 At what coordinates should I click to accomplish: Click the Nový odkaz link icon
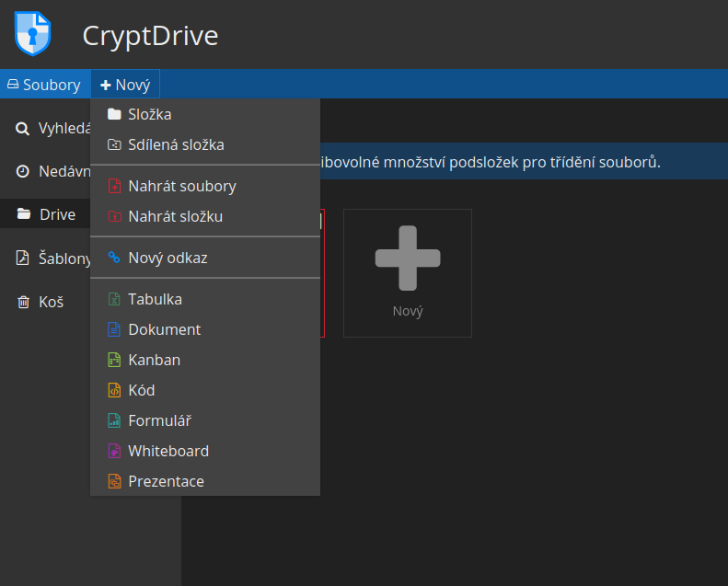point(114,258)
